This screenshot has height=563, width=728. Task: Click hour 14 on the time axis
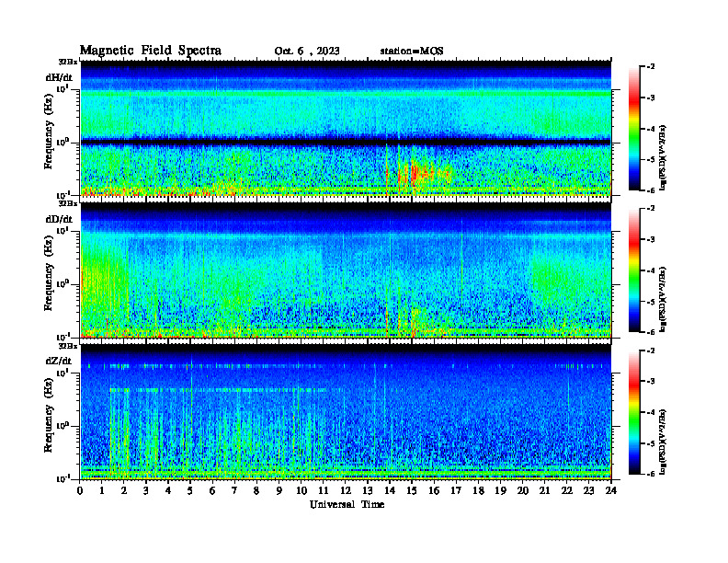tap(390, 490)
